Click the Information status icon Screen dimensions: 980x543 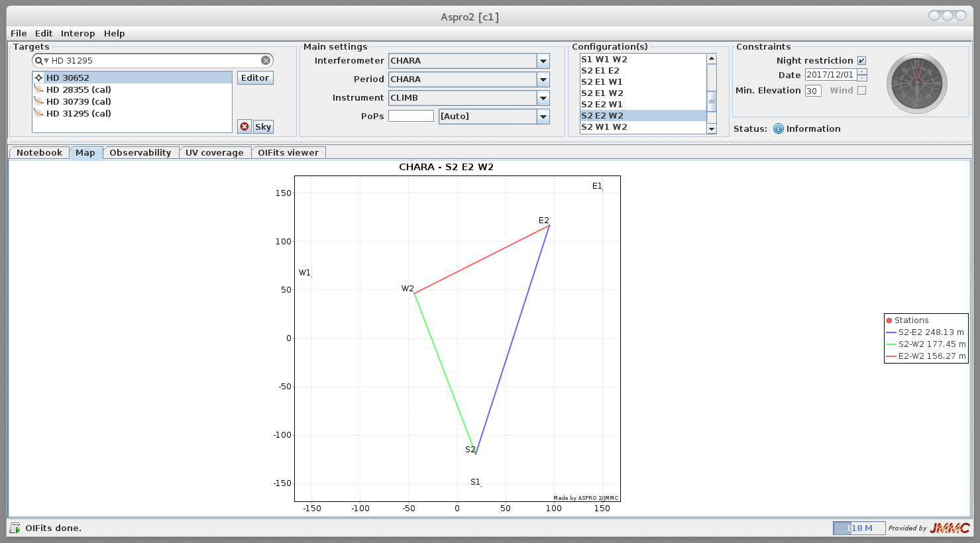779,128
